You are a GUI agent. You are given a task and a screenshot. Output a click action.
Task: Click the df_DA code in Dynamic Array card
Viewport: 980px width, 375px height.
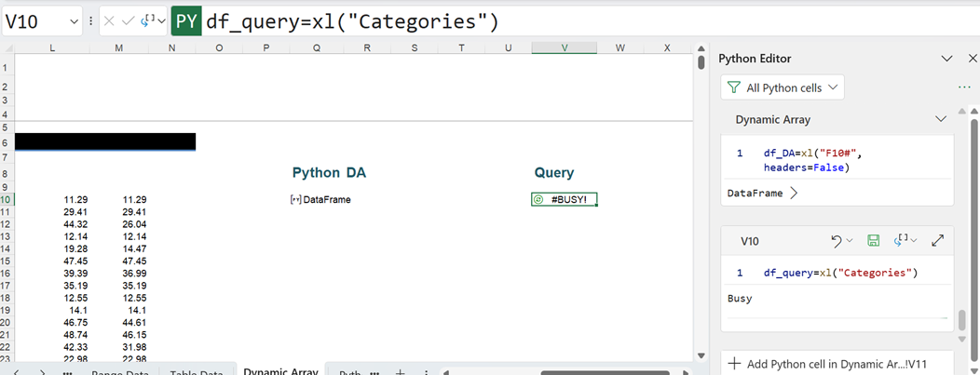coord(814,160)
